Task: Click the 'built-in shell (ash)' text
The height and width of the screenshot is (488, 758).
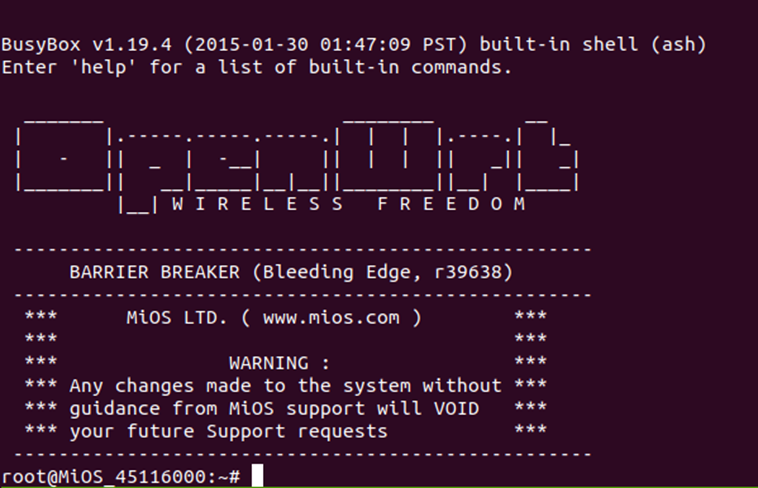Action: [593, 44]
